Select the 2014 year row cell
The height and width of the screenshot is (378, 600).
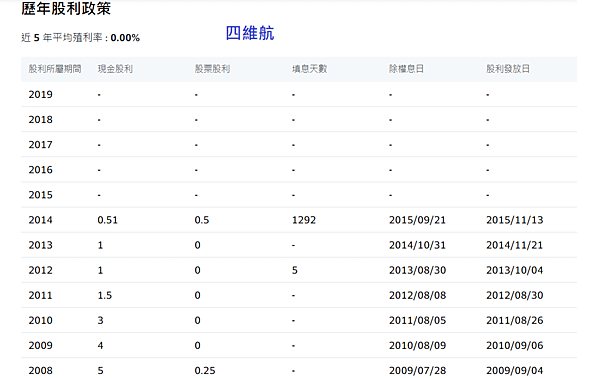click(41, 220)
